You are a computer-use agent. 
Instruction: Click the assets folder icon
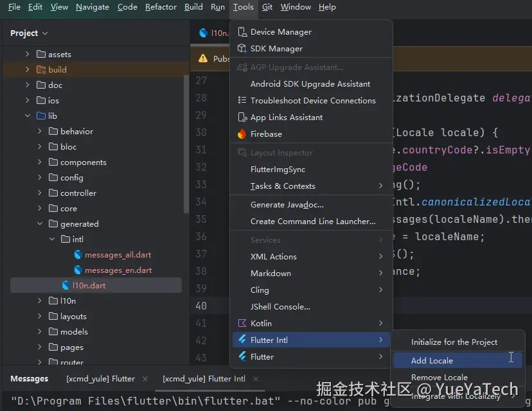[x=41, y=54]
